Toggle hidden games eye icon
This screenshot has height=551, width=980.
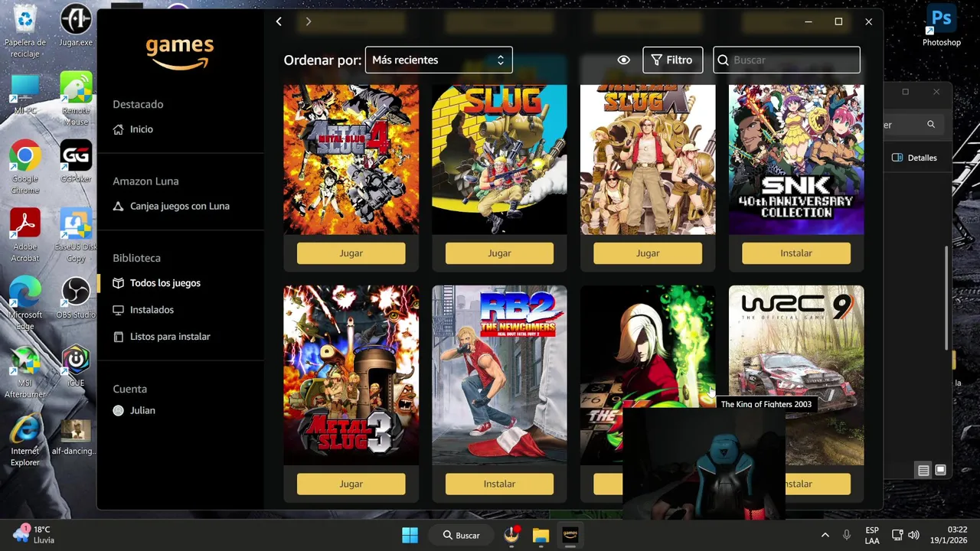point(623,60)
